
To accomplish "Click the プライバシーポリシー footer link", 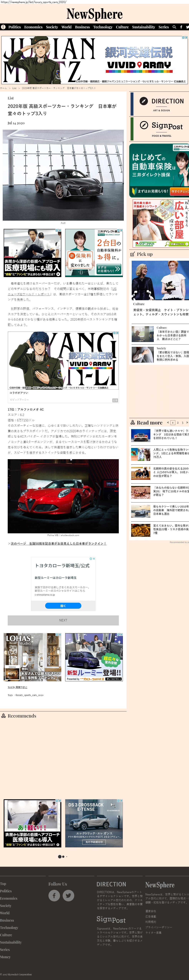I will 159,927.
